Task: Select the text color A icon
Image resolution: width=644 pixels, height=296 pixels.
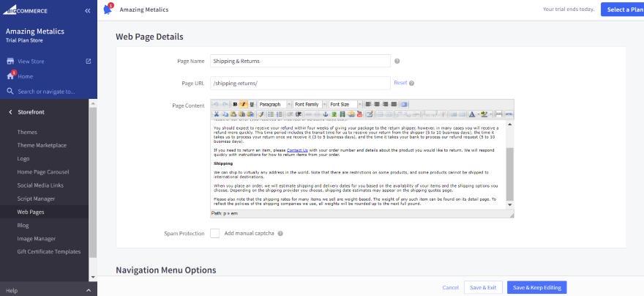Action: click(471, 114)
